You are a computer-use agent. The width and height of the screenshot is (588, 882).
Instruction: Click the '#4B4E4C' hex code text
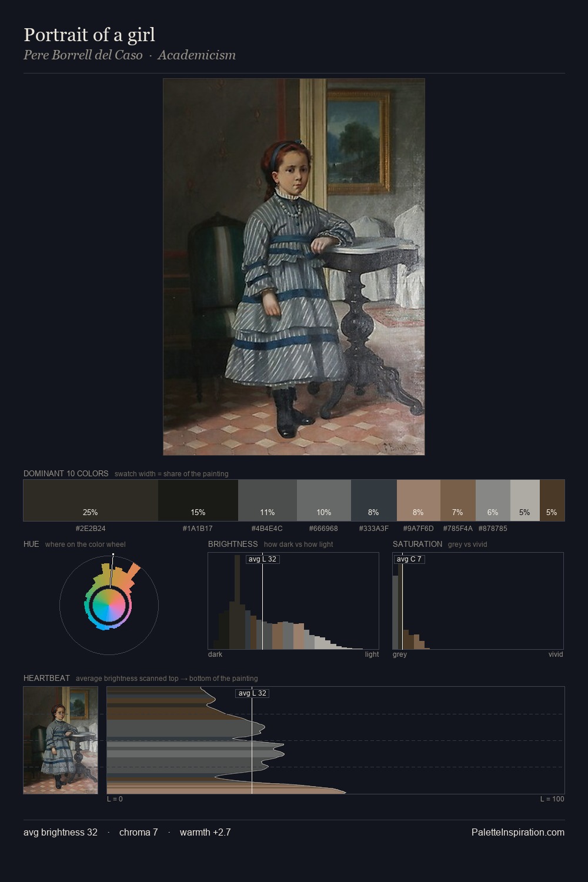(x=267, y=529)
